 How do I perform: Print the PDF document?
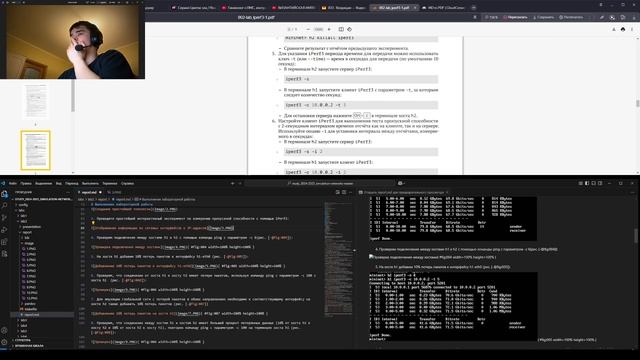coord(623,29)
